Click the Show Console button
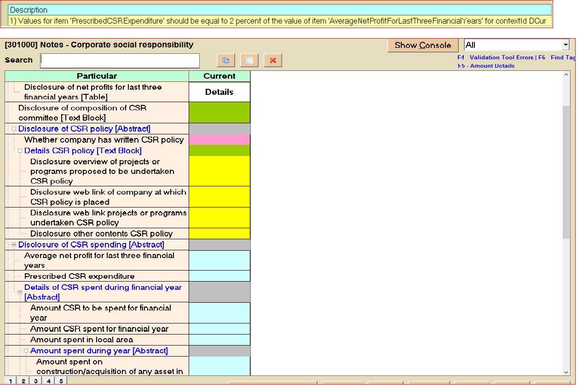577x392 pixels. coord(422,45)
